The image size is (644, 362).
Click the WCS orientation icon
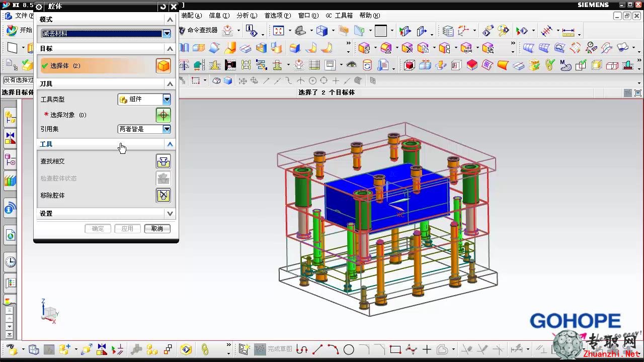[463, 31]
